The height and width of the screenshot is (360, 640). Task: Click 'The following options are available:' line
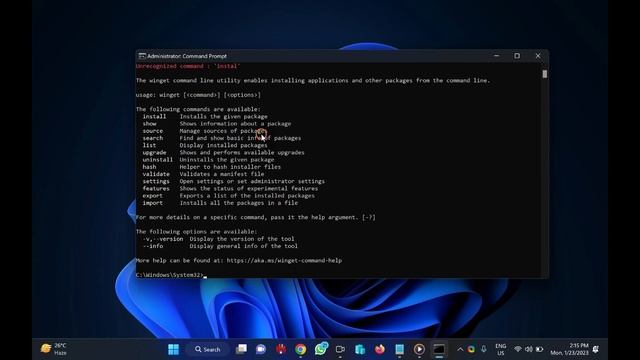point(196,231)
